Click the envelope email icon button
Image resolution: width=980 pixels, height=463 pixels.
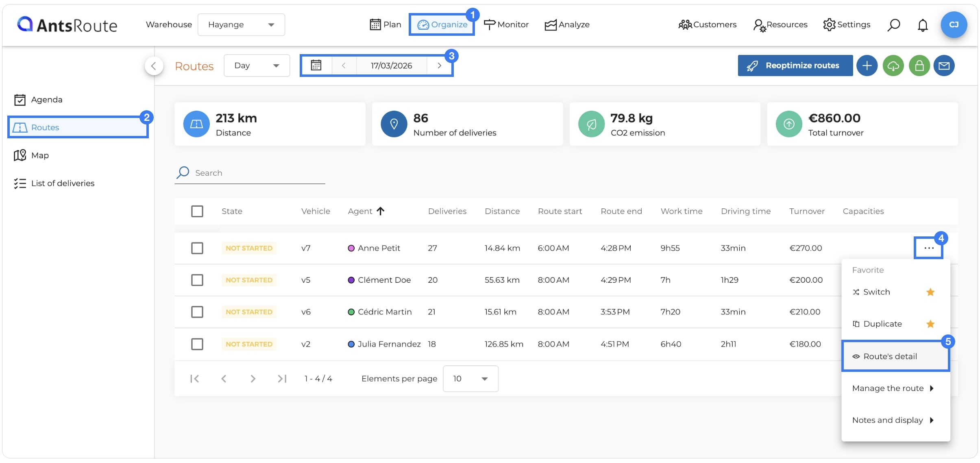(x=944, y=66)
